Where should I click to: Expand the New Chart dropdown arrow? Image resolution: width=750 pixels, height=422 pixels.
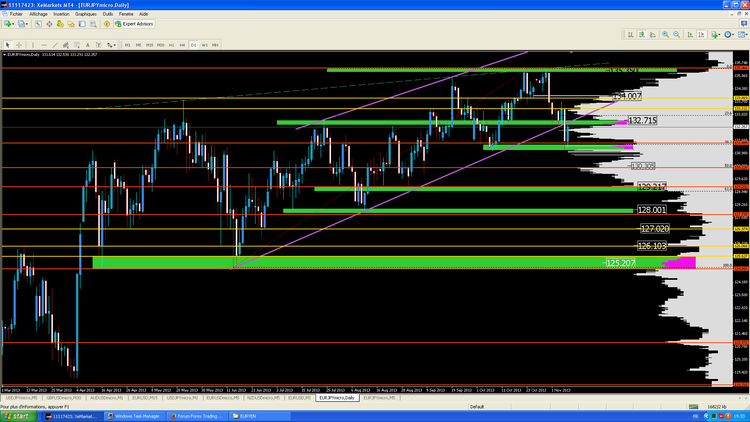click(x=13, y=24)
